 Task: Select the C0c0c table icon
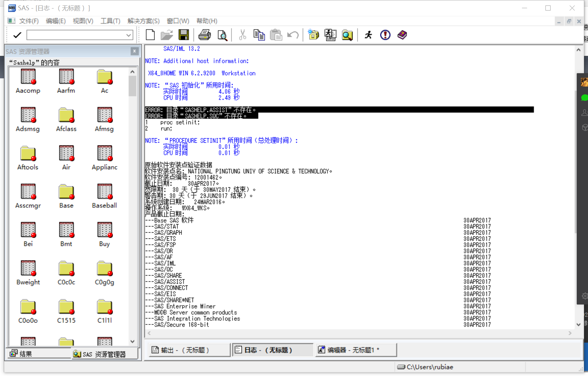coord(66,268)
